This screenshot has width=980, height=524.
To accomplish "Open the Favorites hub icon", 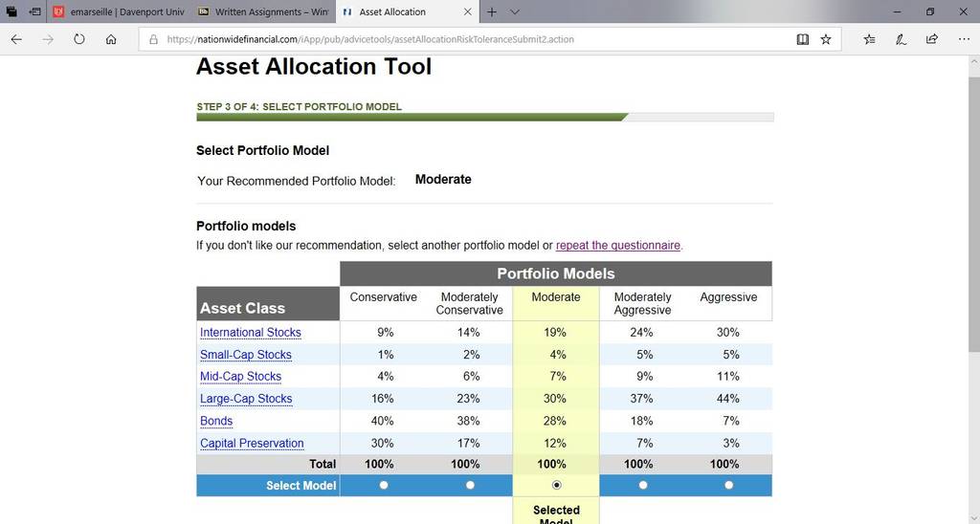I will click(869, 39).
